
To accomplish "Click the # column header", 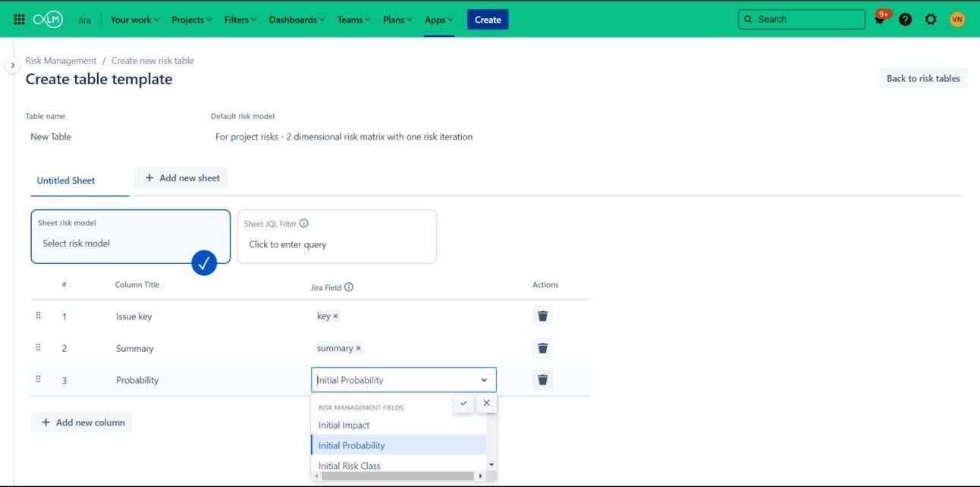I will click(64, 284).
